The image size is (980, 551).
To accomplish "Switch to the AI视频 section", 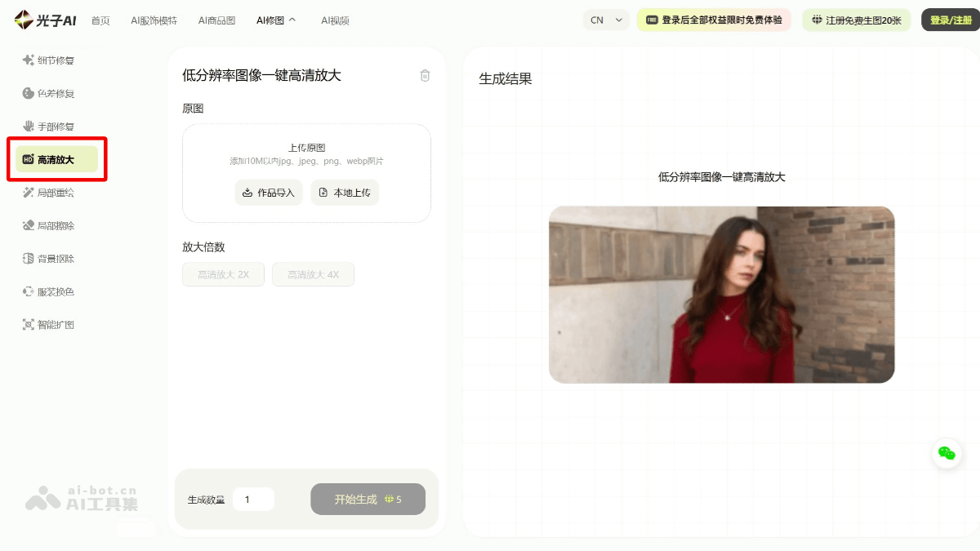I will click(334, 20).
